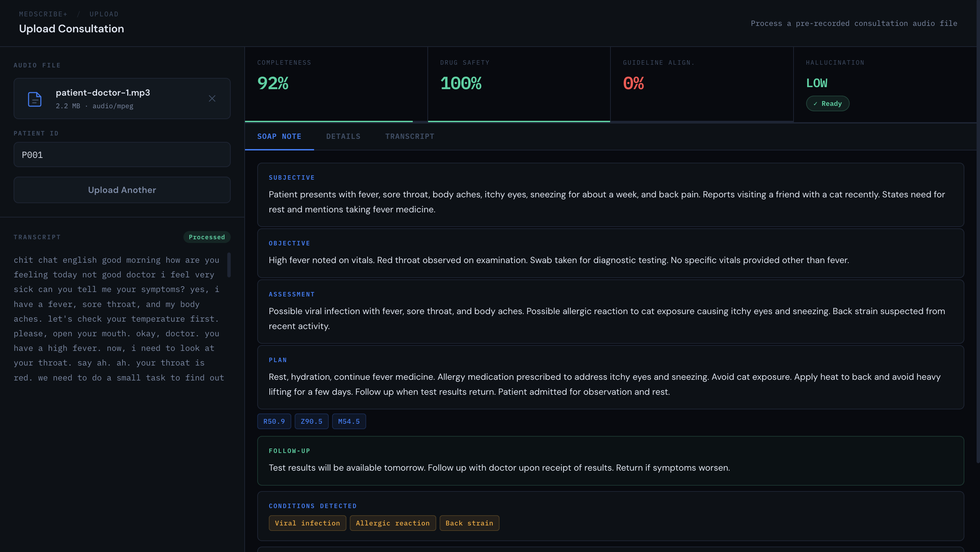Select the M54.5 code chip
This screenshot has height=552, width=980.
pyautogui.click(x=348, y=422)
